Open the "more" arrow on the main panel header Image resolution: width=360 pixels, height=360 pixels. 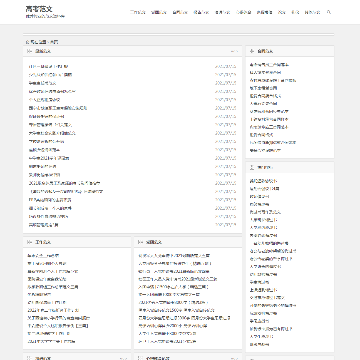coord(234,51)
